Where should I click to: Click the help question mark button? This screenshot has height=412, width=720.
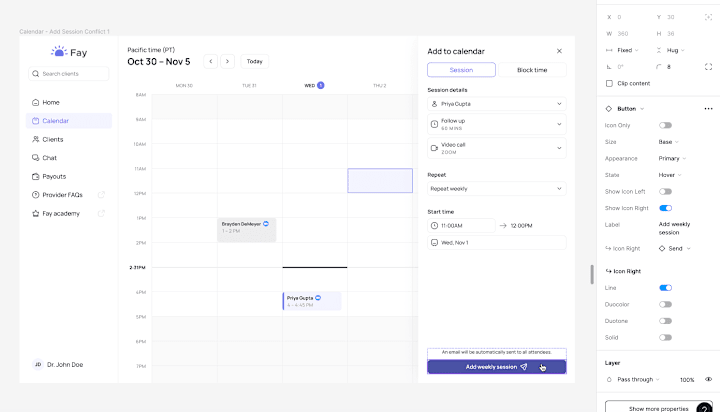pyautogui.click(x=704, y=408)
